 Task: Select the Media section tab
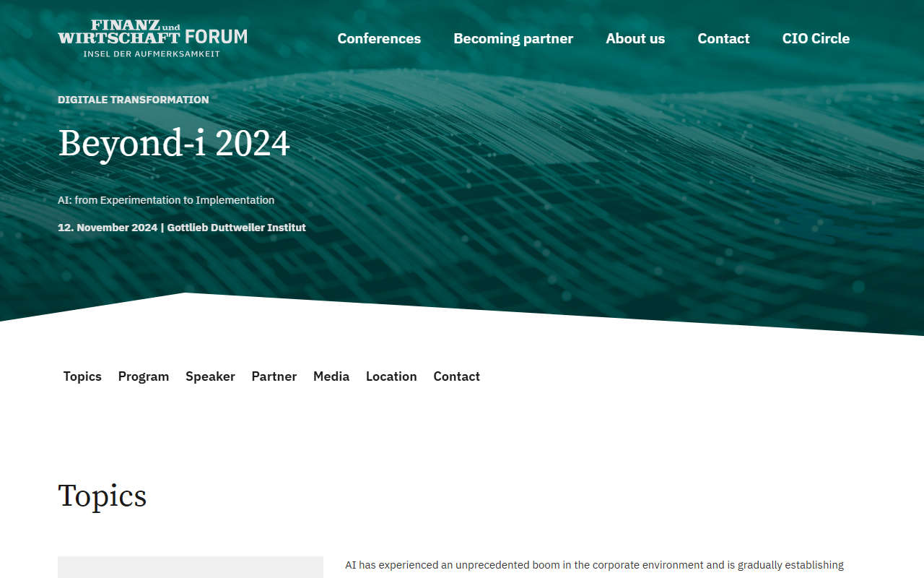pos(331,376)
